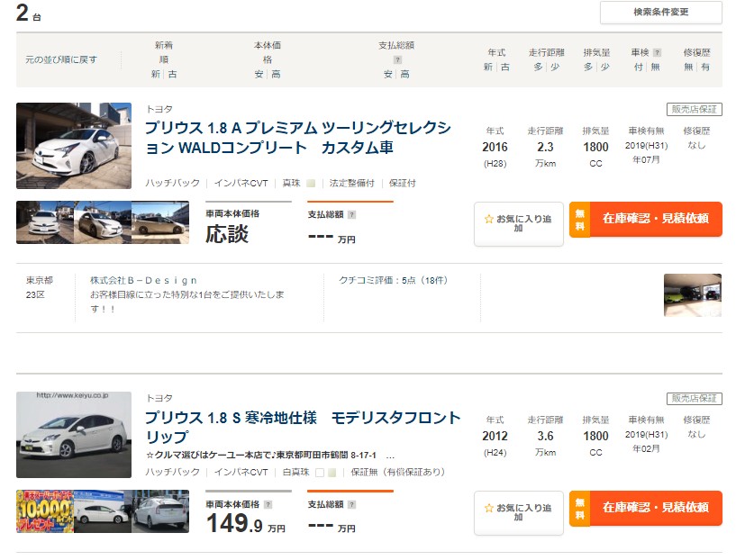Sort 走行距離 by 多 (most)
754x560 pixels.
[538, 67]
